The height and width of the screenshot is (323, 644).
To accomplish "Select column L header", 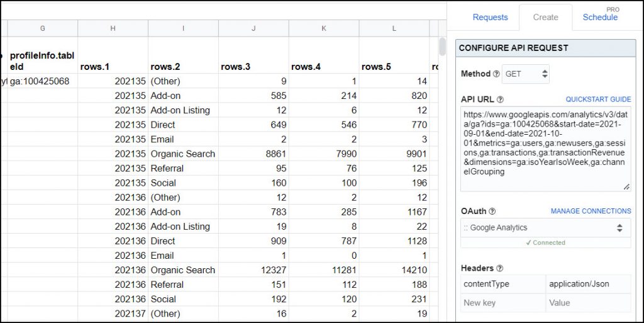I will (x=394, y=28).
